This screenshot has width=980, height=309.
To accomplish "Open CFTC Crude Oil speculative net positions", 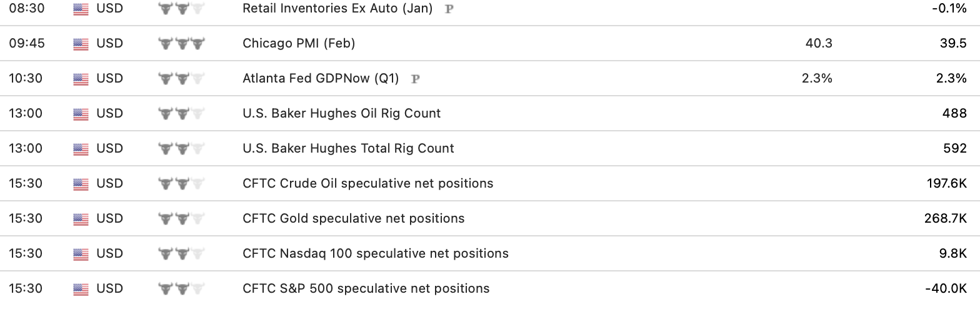I will coord(367,183).
